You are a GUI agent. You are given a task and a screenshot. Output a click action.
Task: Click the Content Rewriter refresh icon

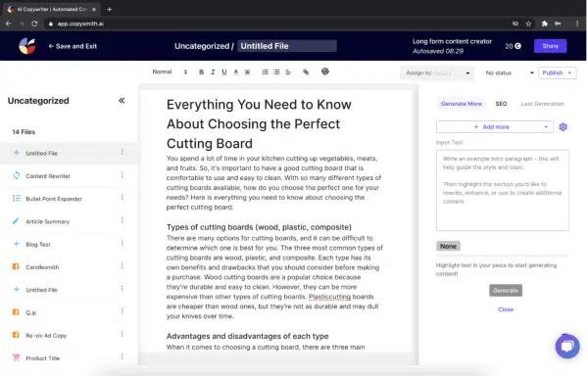(x=16, y=175)
